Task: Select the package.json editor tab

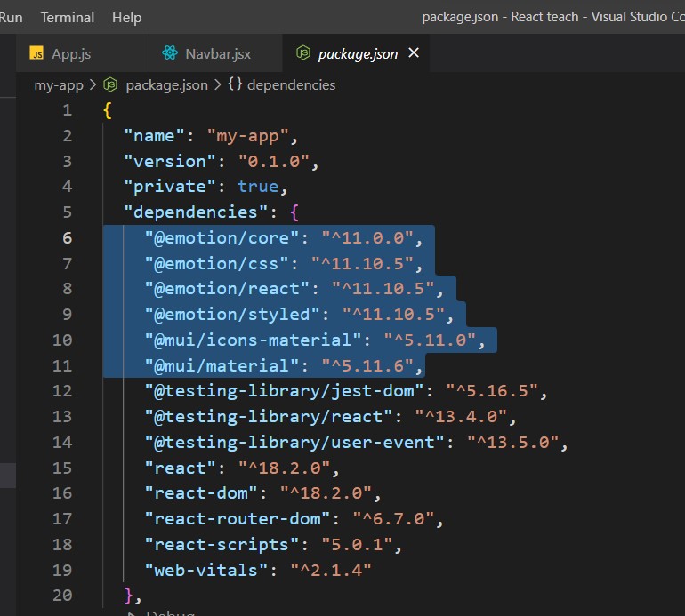Action: 358,53
